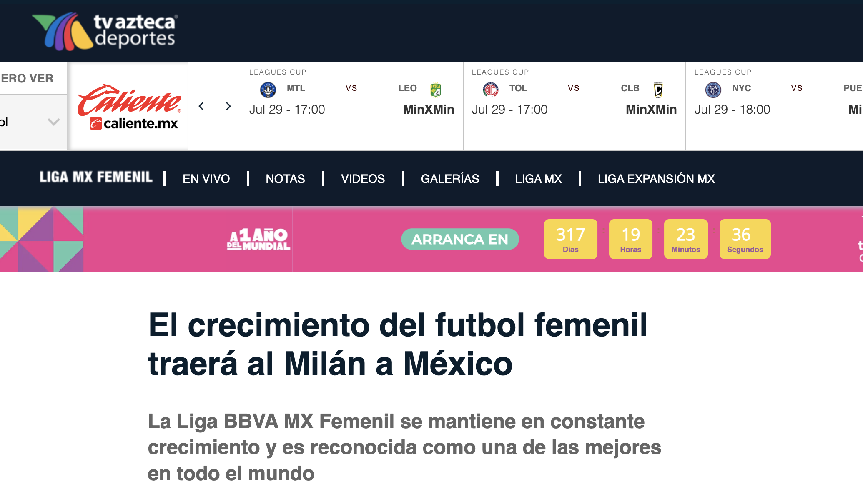The image size is (863, 504).
Task: Click the NYC FC crest icon
Action: (x=713, y=89)
